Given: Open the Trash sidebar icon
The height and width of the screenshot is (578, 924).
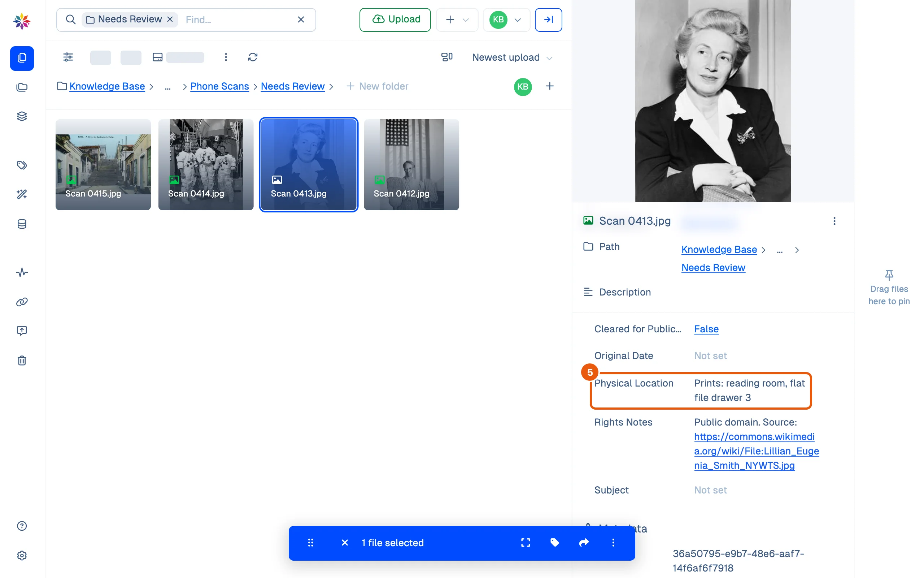Looking at the screenshot, I should pos(22,361).
